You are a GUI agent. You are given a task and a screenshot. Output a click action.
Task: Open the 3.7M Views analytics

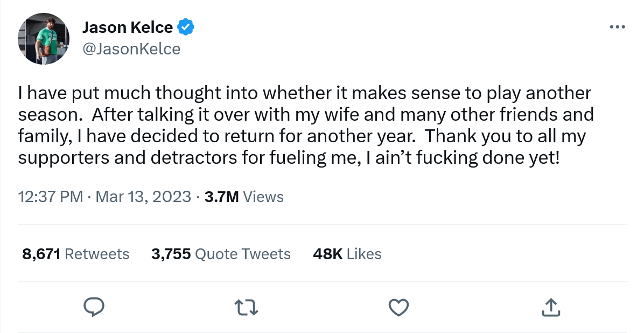pos(244,197)
